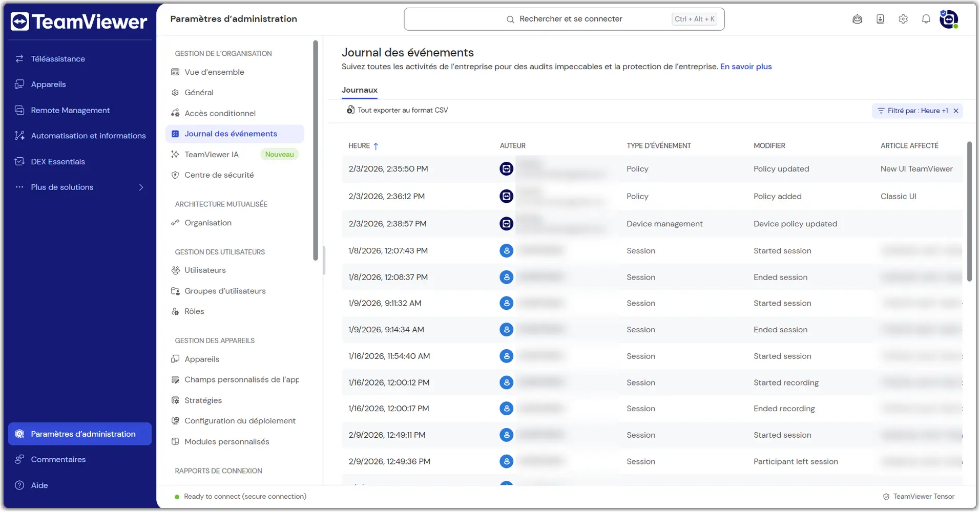Open the AI assistant icon in header
980x512 pixels.
[857, 19]
